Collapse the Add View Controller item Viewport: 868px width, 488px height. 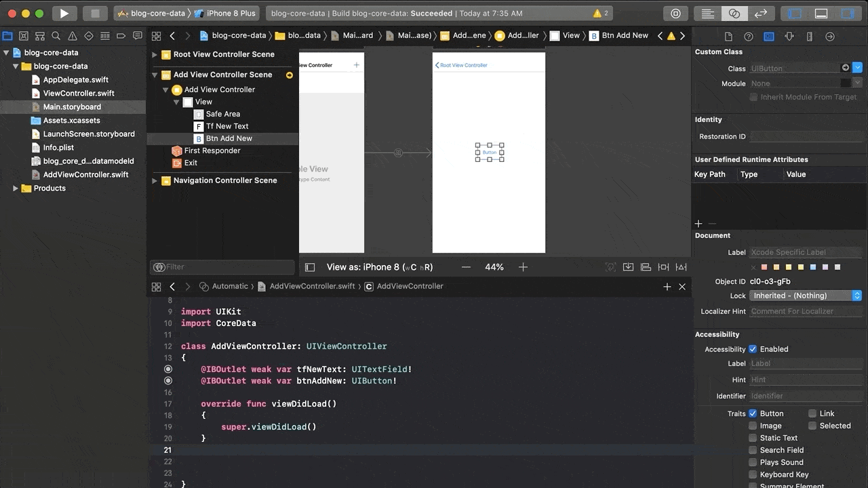[165, 89]
